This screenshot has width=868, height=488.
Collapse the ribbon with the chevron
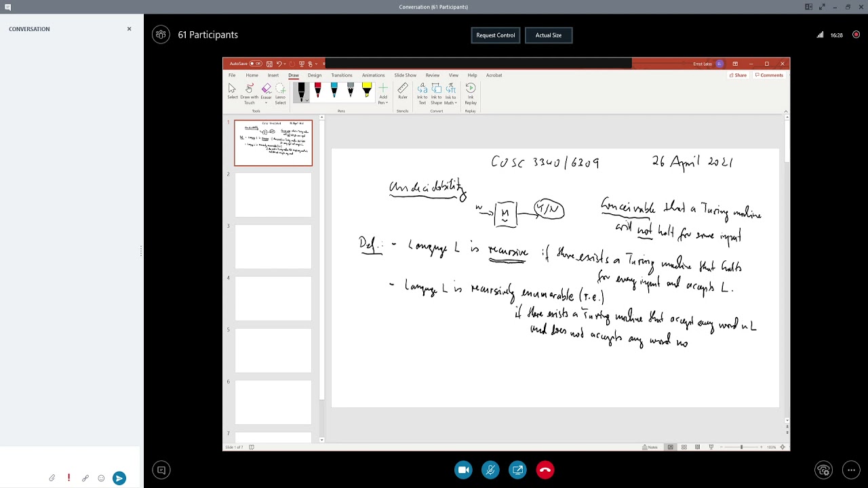(x=785, y=110)
